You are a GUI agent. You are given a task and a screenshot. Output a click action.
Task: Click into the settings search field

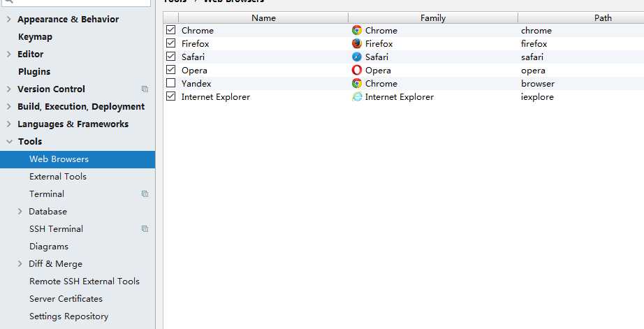click(78, 2)
